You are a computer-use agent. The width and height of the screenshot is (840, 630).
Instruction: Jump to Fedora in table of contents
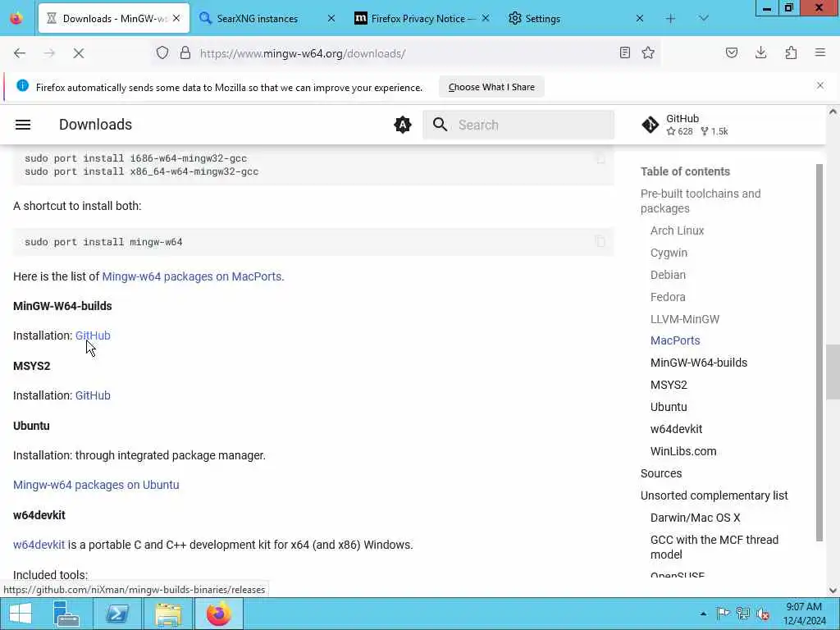(x=668, y=297)
